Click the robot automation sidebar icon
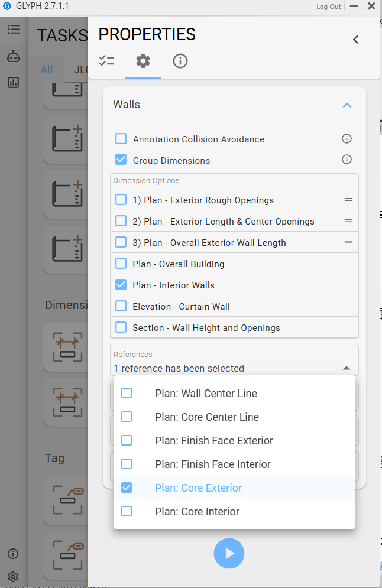This screenshot has width=382, height=588. [13, 56]
